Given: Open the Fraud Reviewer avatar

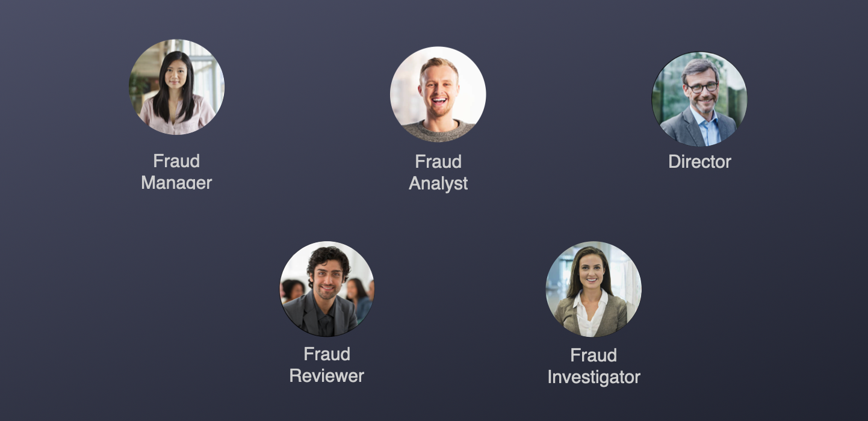Looking at the screenshot, I should click(327, 289).
